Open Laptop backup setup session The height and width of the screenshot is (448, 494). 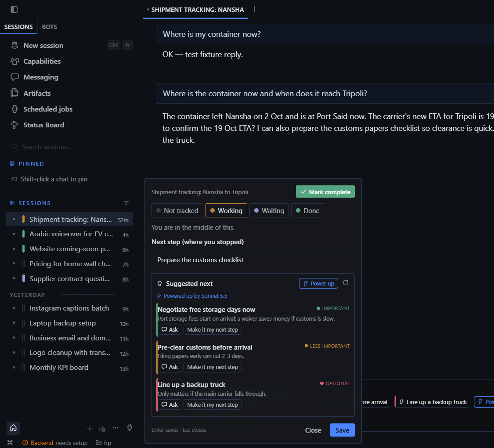(x=69, y=323)
